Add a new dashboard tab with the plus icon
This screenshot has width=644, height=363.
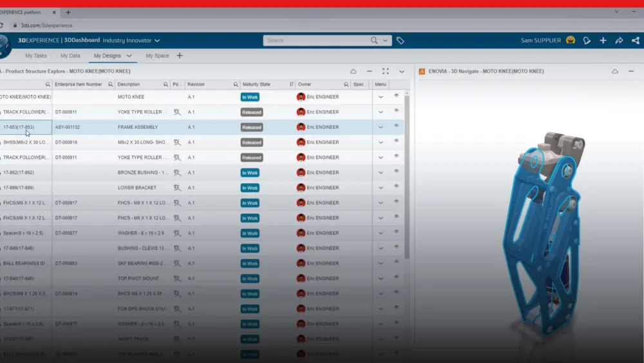(x=180, y=55)
